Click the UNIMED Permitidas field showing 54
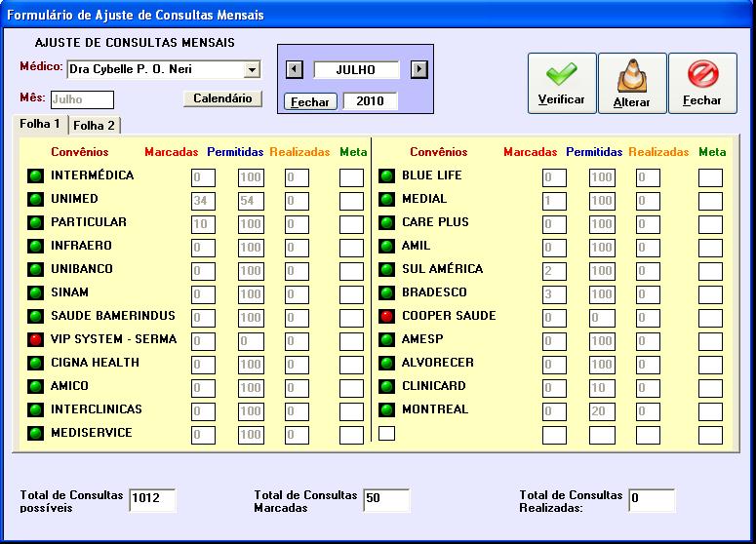The image size is (756, 544). [x=251, y=201]
